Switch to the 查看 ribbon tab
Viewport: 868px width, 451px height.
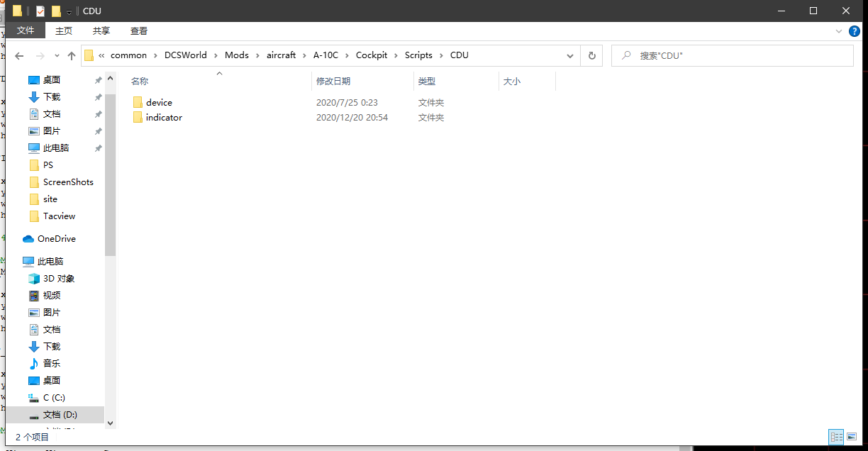(x=139, y=30)
